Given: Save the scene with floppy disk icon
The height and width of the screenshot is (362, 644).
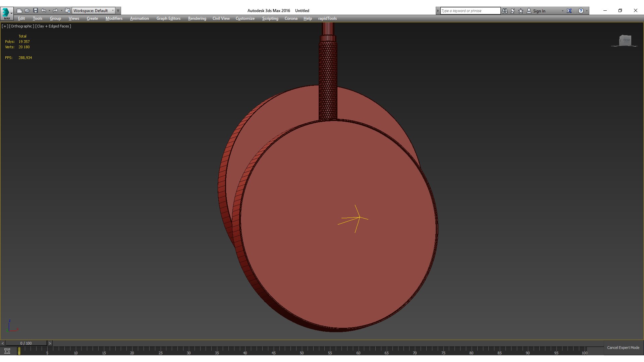Looking at the screenshot, I should [x=36, y=11].
